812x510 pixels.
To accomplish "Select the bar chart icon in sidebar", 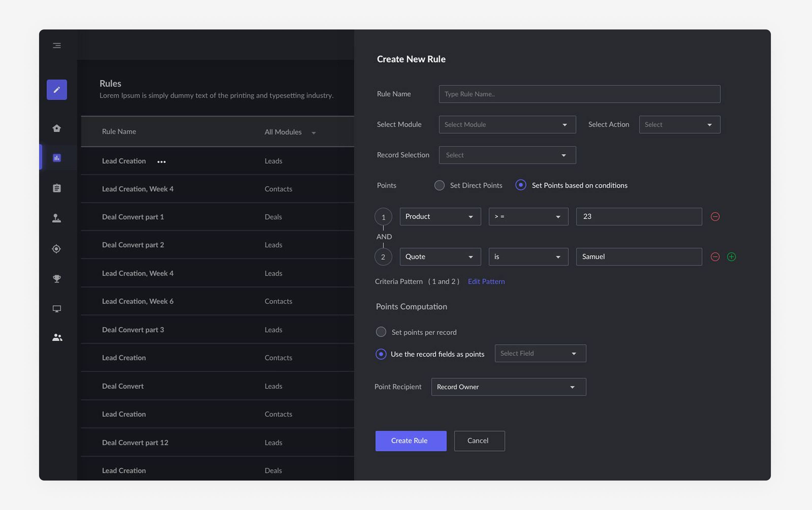I will (57, 157).
